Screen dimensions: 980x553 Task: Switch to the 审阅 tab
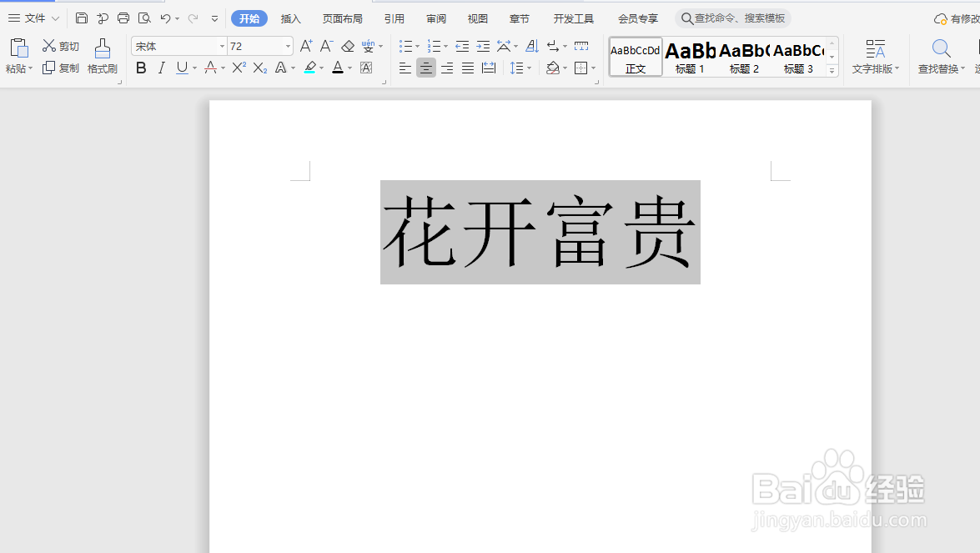pos(436,18)
